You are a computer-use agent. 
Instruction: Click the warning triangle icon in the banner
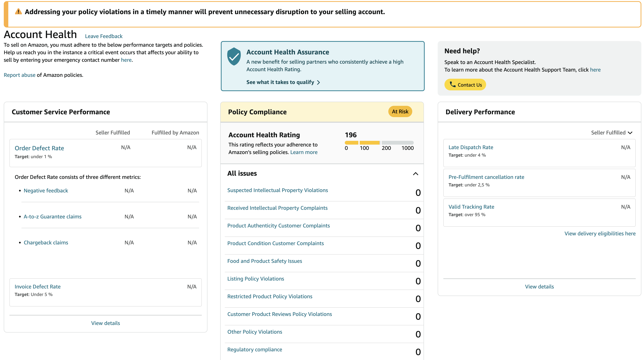[18, 11]
